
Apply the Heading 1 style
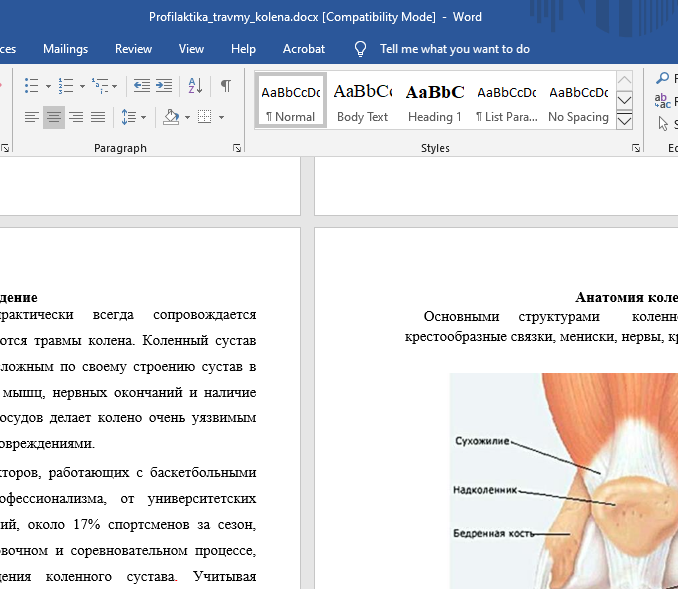[435, 101]
